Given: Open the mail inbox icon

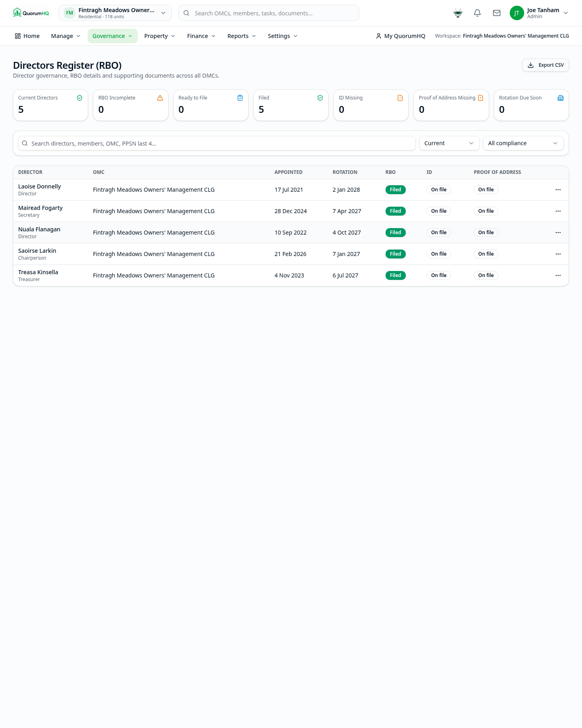Looking at the screenshot, I should [x=497, y=13].
